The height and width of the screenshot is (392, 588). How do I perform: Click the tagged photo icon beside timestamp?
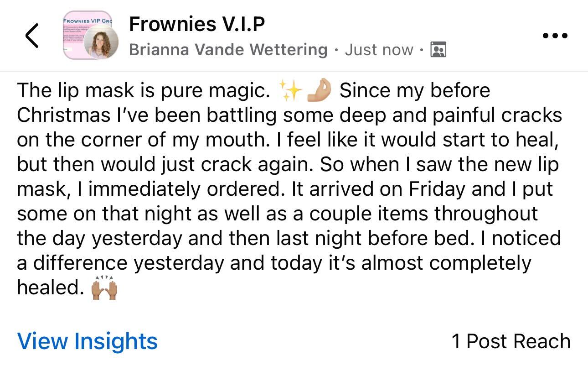439,49
